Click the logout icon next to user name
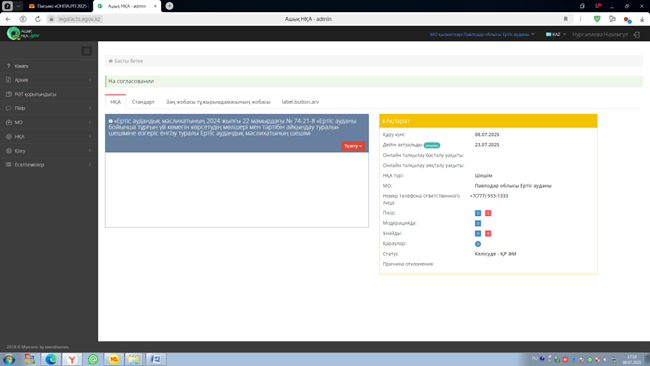This screenshot has height=366, width=650. [637, 34]
